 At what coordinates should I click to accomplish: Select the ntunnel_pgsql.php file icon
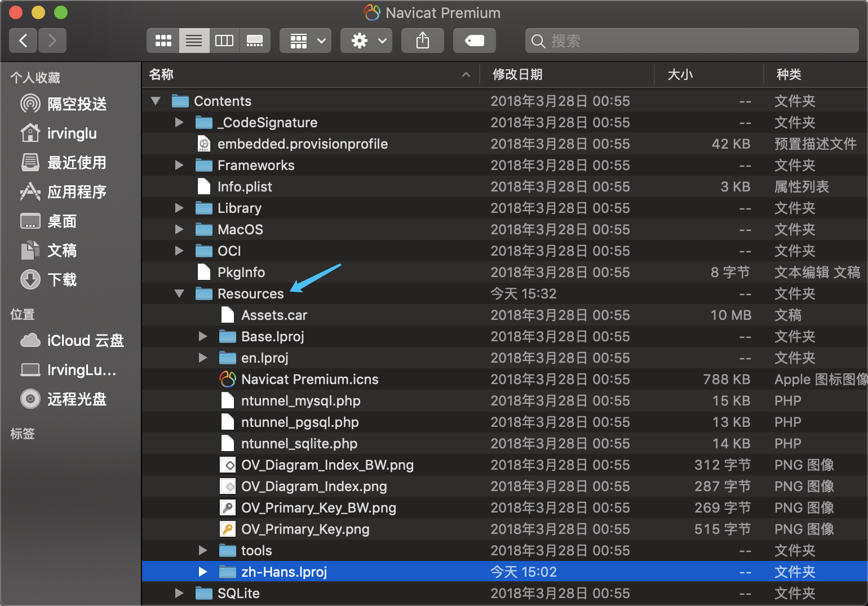(228, 422)
